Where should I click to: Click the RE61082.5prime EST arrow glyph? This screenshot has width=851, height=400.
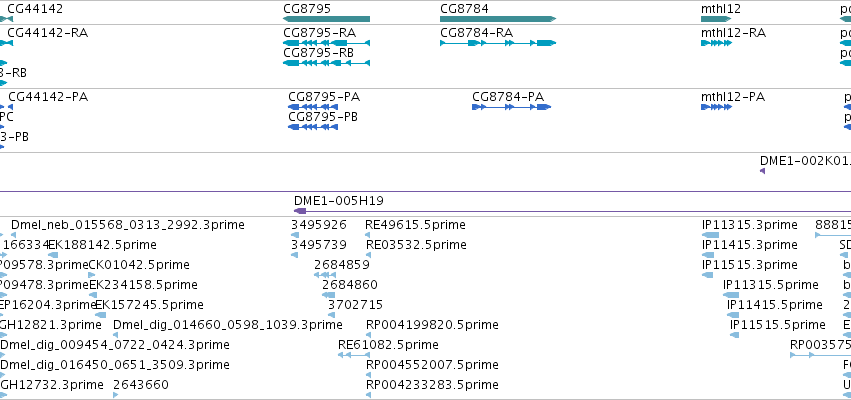(353, 355)
